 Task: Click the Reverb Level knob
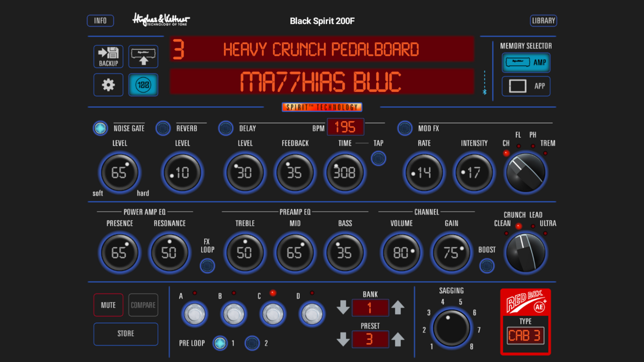(x=182, y=173)
